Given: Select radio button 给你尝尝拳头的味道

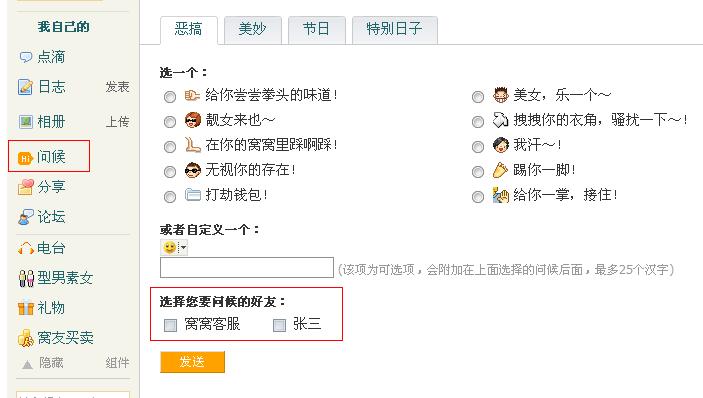Looking at the screenshot, I should click(169, 96).
